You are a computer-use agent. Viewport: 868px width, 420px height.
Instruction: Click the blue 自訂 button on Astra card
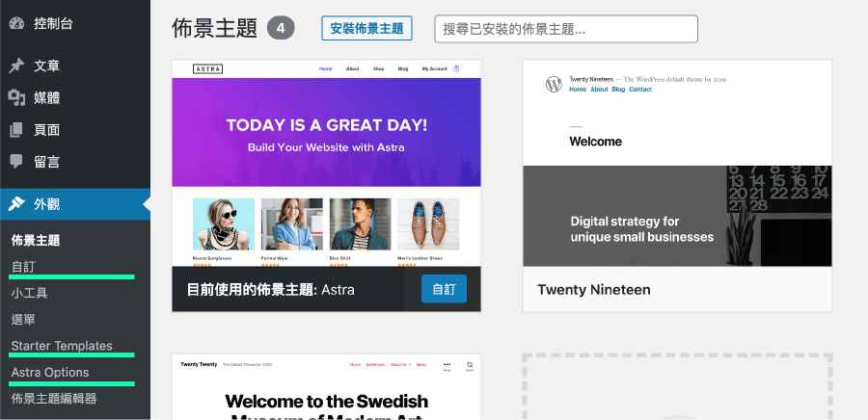pos(444,289)
